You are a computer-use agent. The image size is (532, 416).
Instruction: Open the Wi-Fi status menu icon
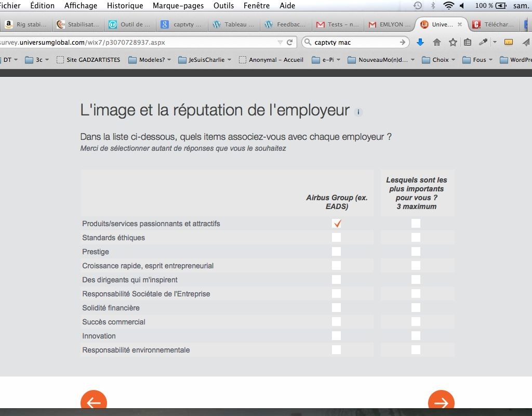[448, 5]
